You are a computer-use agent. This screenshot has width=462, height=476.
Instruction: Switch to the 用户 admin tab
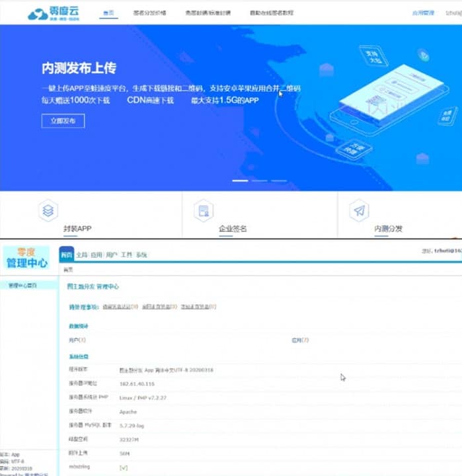click(112, 255)
